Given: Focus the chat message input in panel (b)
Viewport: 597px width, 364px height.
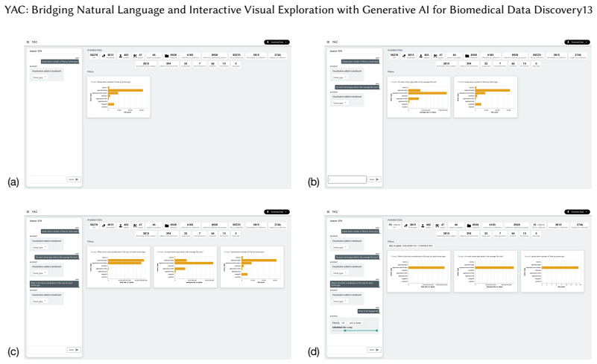Looking at the screenshot, I should pyautogui.click(x=347, y=179).
